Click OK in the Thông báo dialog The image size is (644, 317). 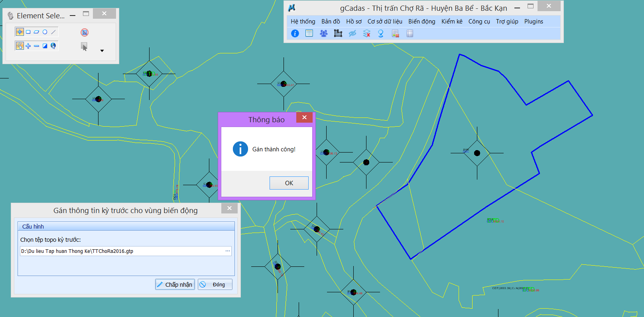click(x=289, y=183)
